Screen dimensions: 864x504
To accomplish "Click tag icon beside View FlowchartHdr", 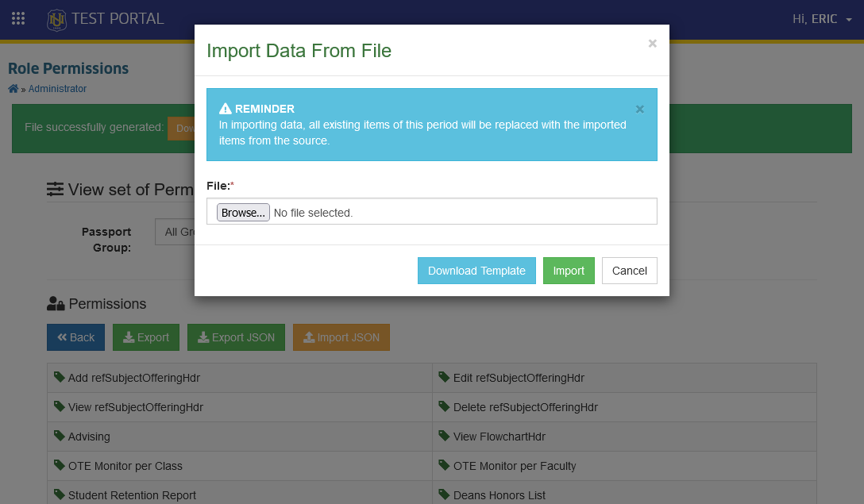I will click(x=444, y=436).
